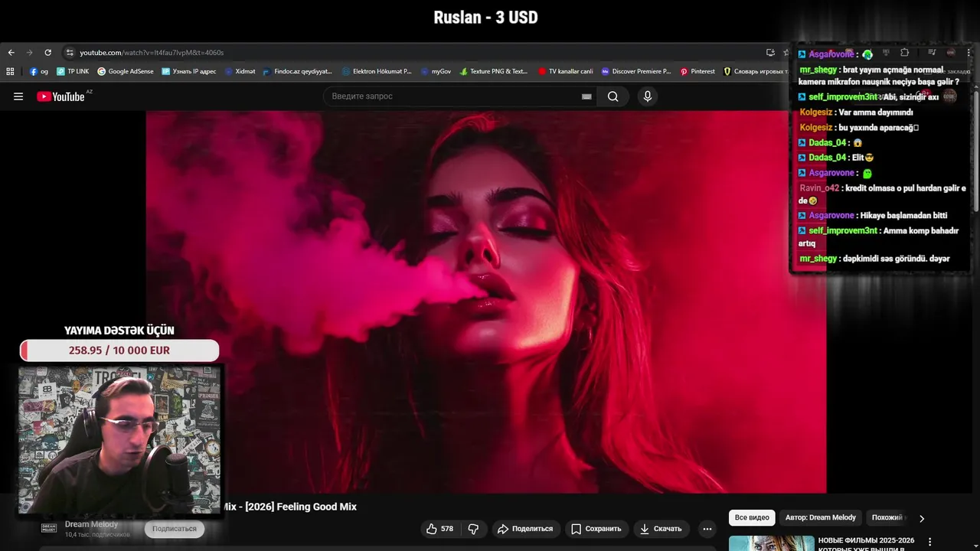Click the streamer webcam overlay
This screenshot has width=980, height=551.
119,440
